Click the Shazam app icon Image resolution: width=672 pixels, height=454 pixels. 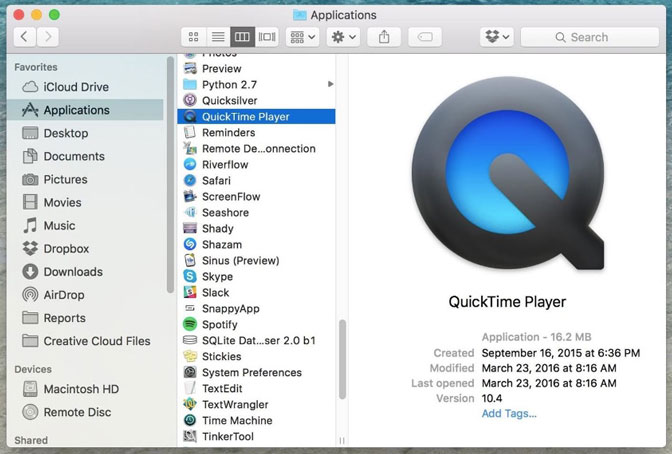click(x=190, y=244)
